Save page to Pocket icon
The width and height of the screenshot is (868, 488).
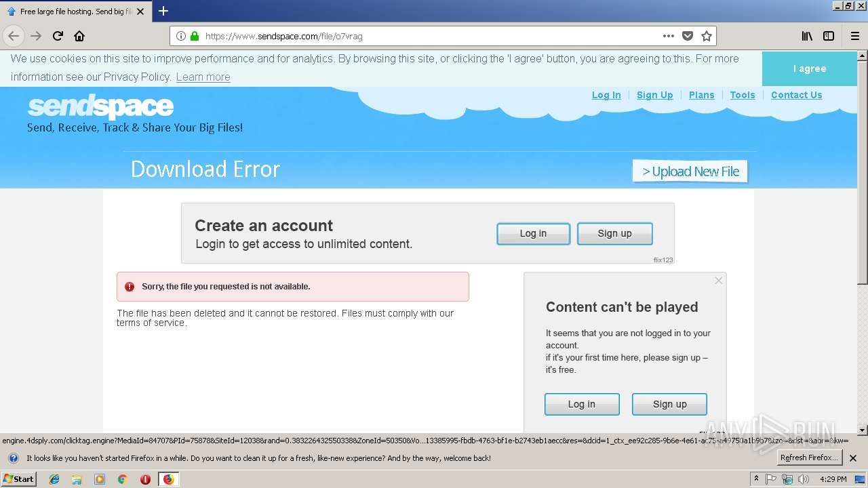click(688, 36)
